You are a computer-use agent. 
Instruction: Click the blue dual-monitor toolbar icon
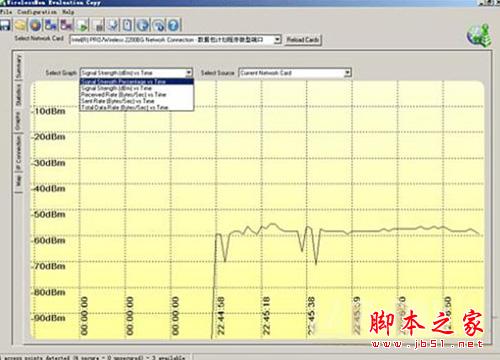(51, 25)
